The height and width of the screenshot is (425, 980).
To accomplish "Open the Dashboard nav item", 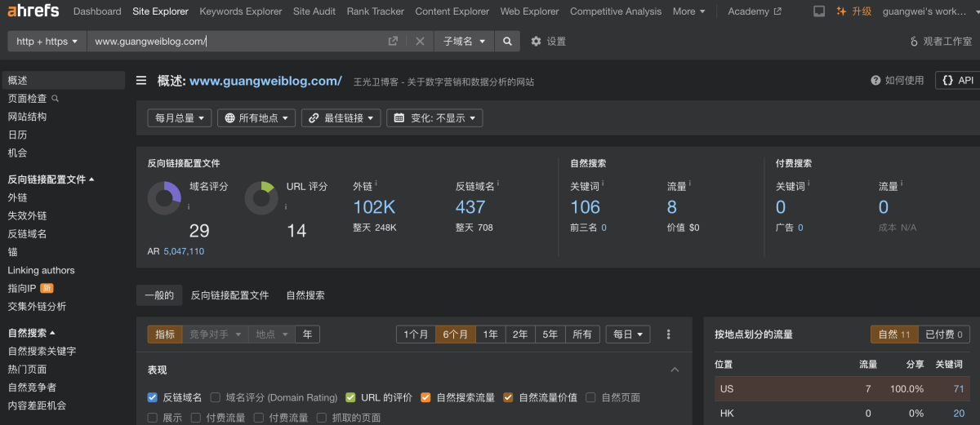I will coord(97,11).
